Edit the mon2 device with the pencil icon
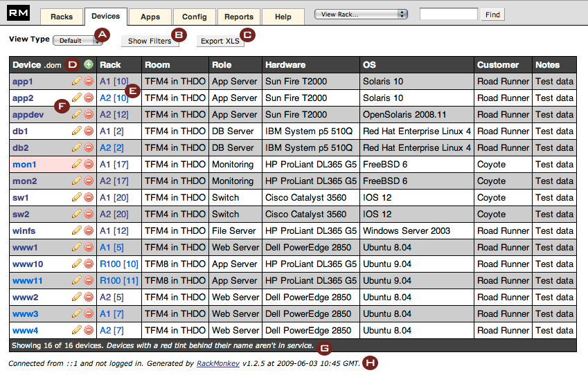 (76, 180)
